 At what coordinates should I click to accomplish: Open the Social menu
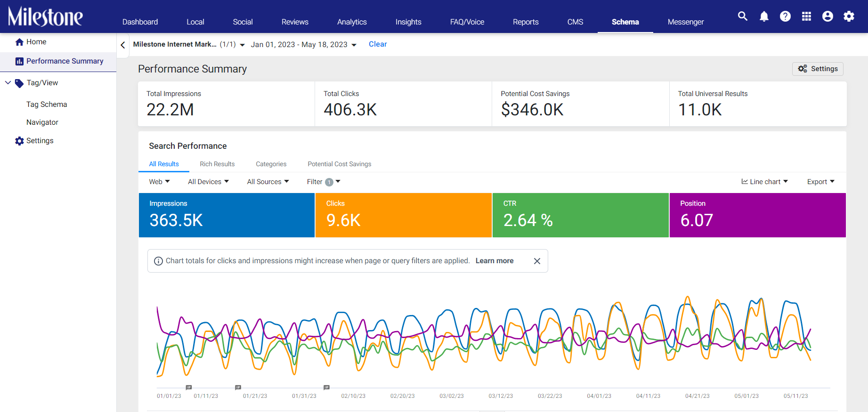[x=243, y=22]
